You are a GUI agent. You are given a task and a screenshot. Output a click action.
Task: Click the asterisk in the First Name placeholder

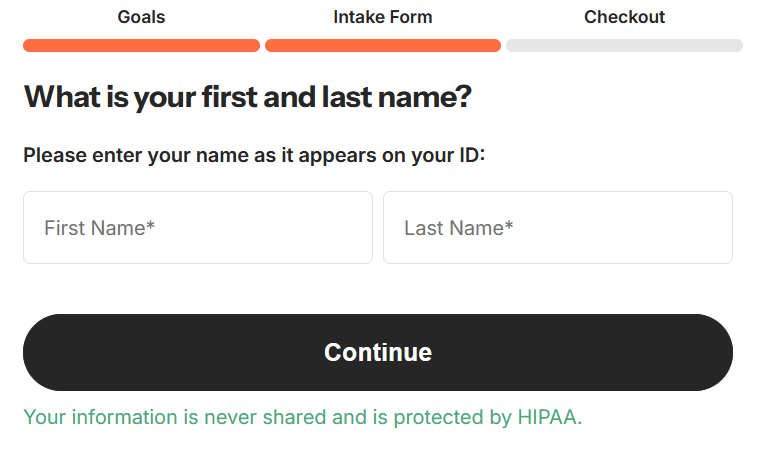pos(151,227)
